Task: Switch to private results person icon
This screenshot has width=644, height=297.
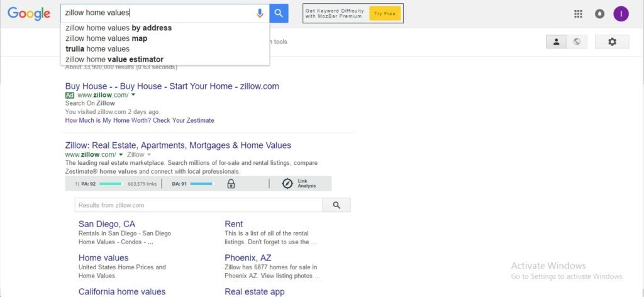Action: coord(557,42)
